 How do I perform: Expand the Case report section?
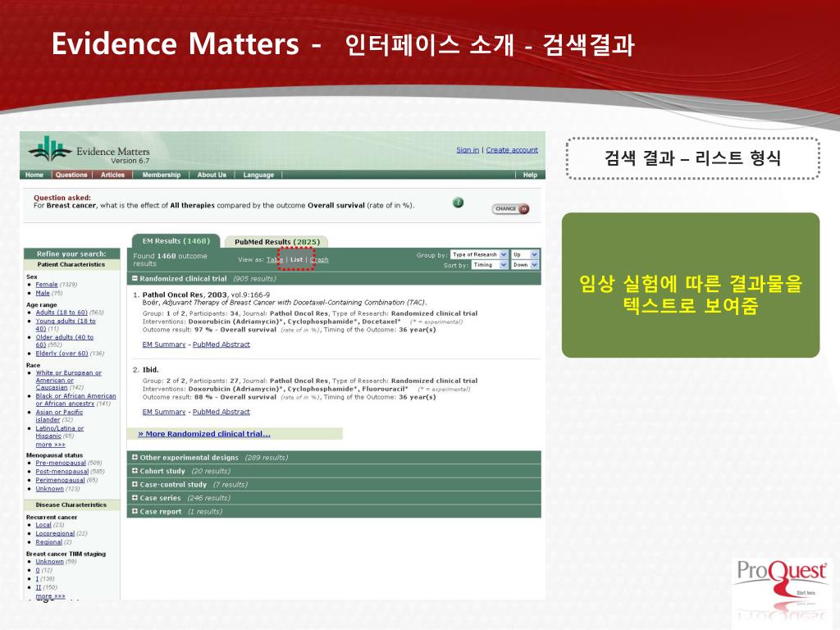click(135, 512)
